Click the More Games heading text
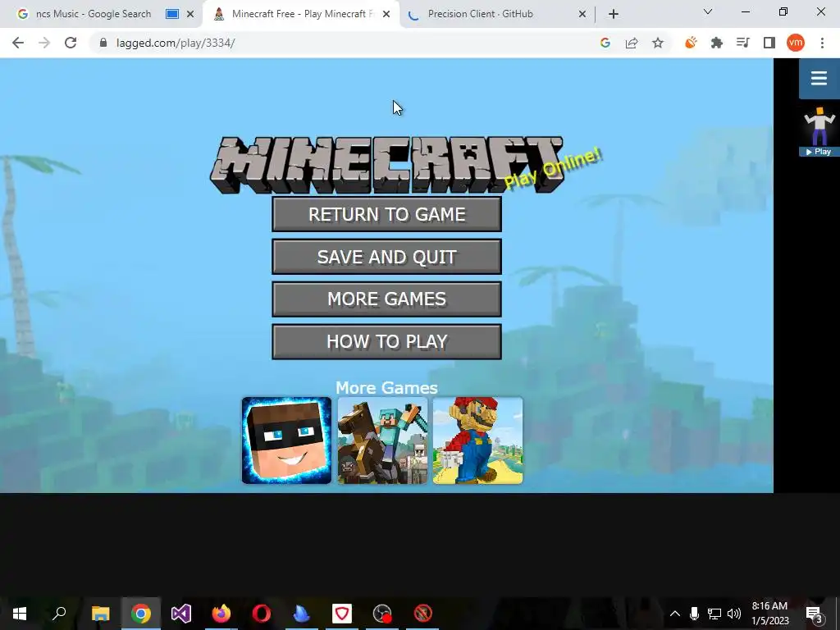The image size is (840, 630). (387, 387)
